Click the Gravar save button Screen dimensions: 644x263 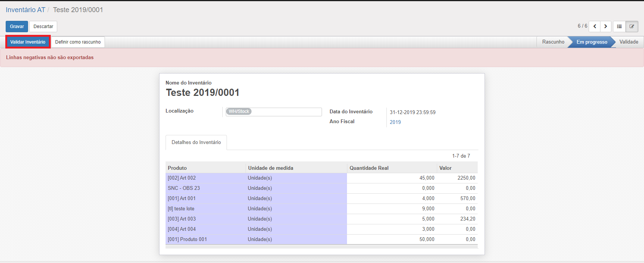click(x=17, y=27)
